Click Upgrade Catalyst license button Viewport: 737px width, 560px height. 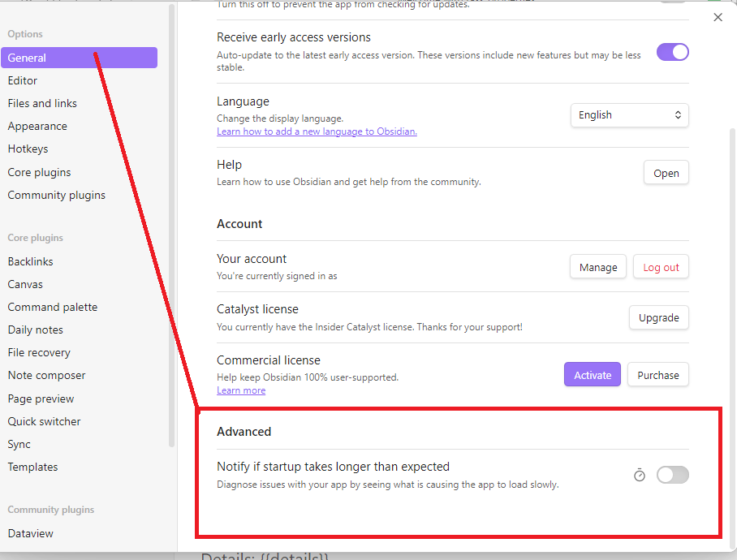(x=659, y=317)
